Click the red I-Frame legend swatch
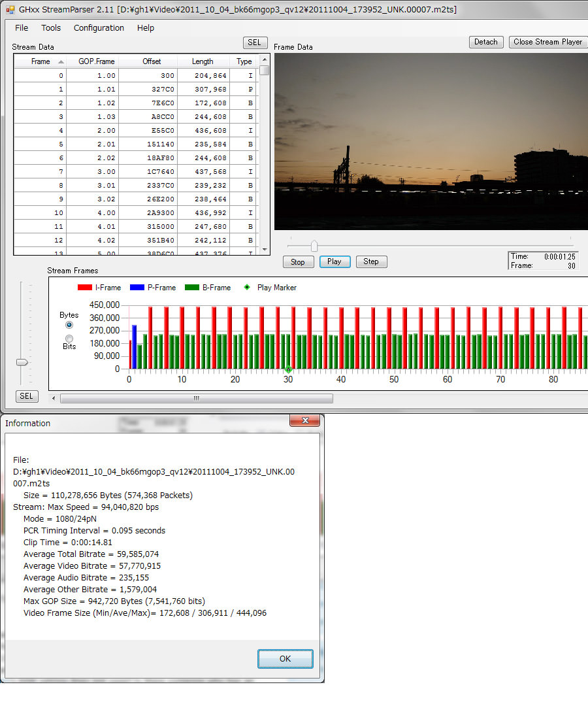 pos(84,288)
